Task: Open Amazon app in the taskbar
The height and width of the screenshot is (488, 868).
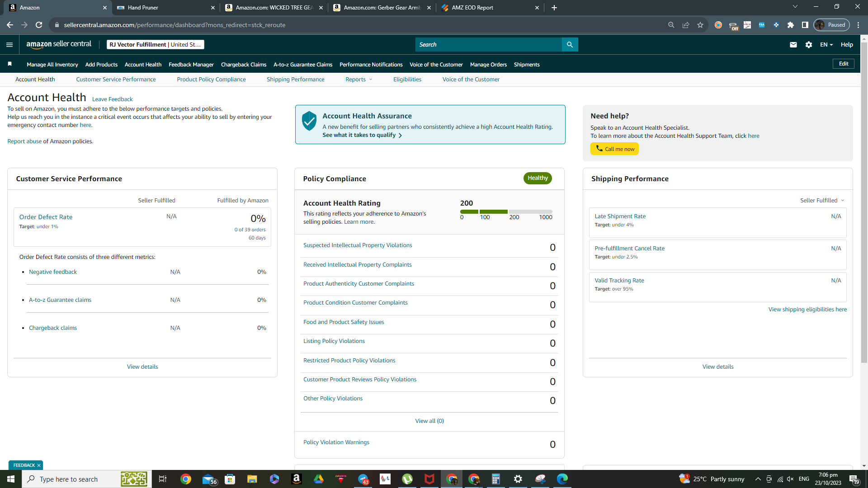Action: 297,479
